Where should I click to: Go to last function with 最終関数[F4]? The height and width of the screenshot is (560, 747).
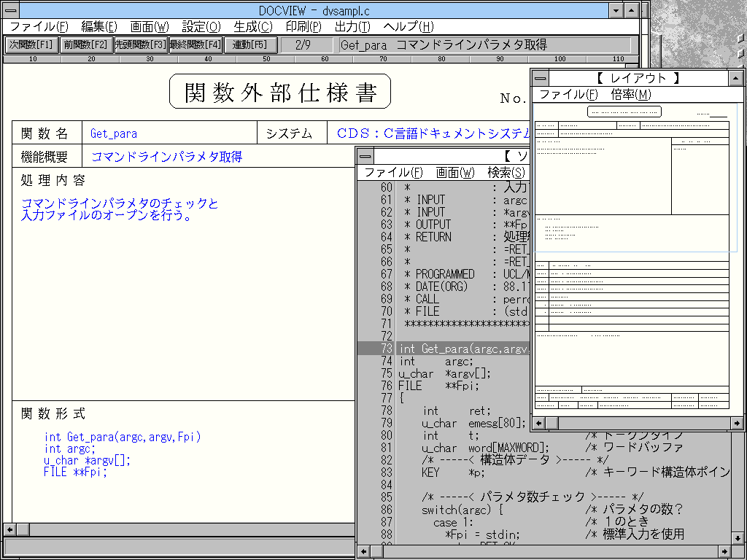click(195, 44)
